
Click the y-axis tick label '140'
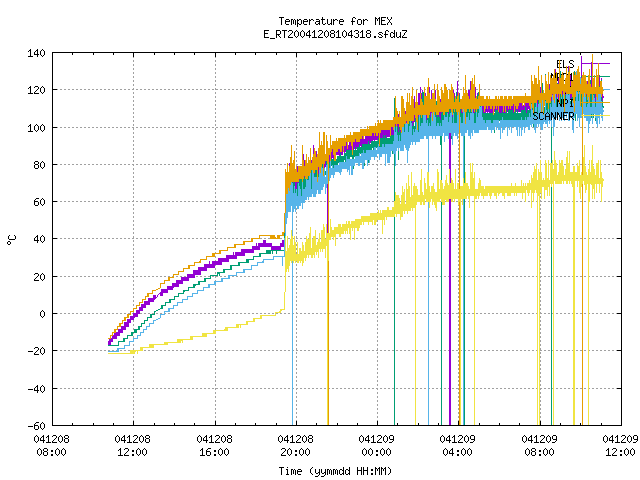pyautogui.click(x=36, y=53)
